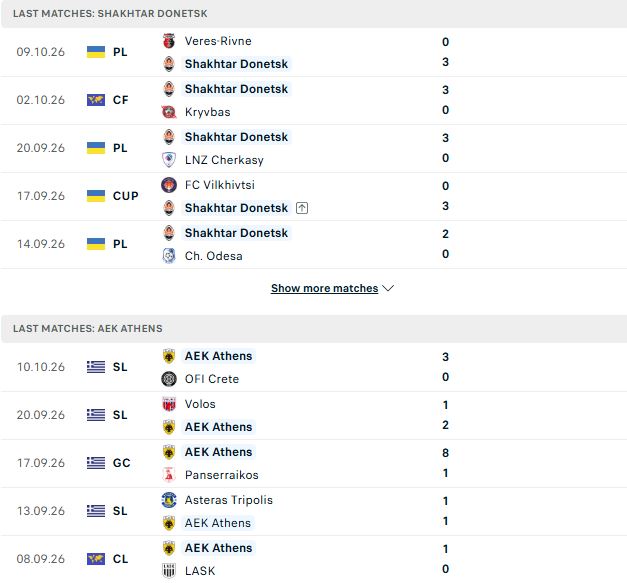Click the Ukraine flag on the 09.10.26 row

coord(96,52)
